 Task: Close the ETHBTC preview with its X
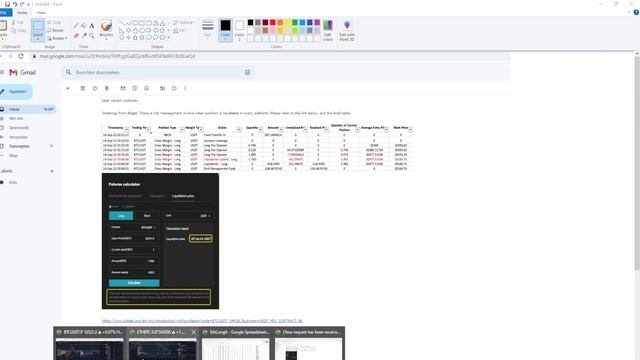pos(193,332)
